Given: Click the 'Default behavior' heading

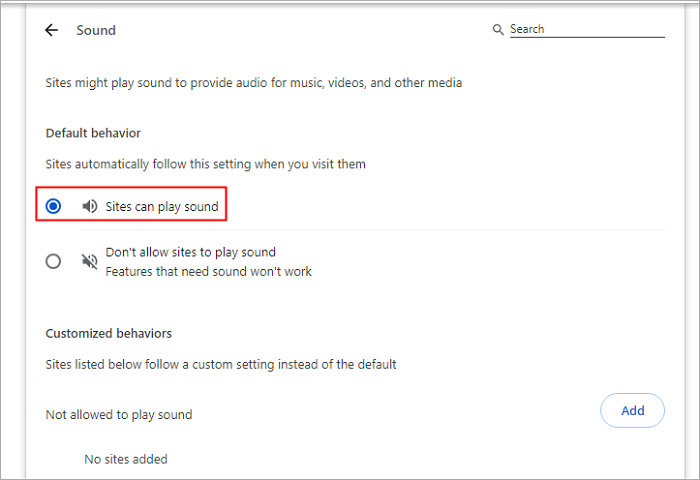Looking at the screenshot, I should point(93,133).
